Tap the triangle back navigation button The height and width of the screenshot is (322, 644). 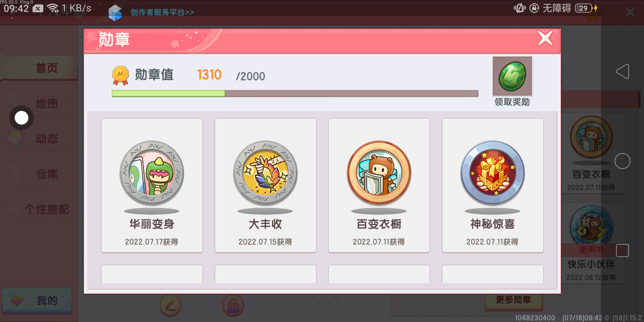(623, 72)
